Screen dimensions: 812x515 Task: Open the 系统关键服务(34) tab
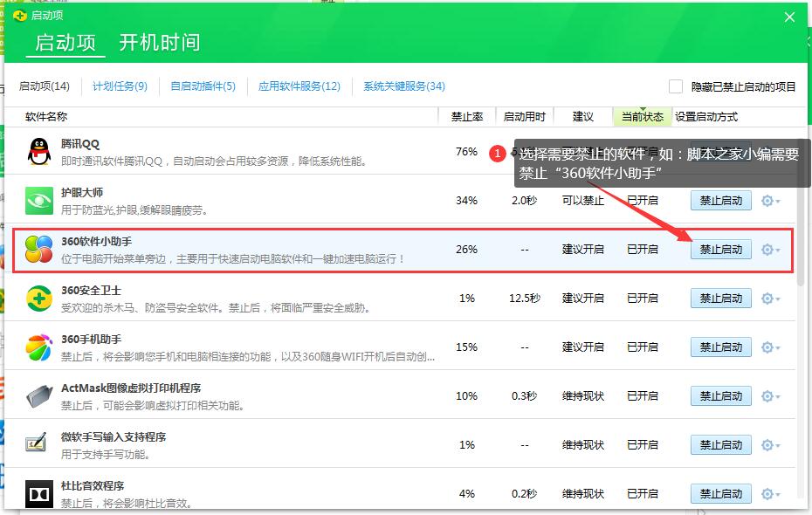tap(404, 86)
